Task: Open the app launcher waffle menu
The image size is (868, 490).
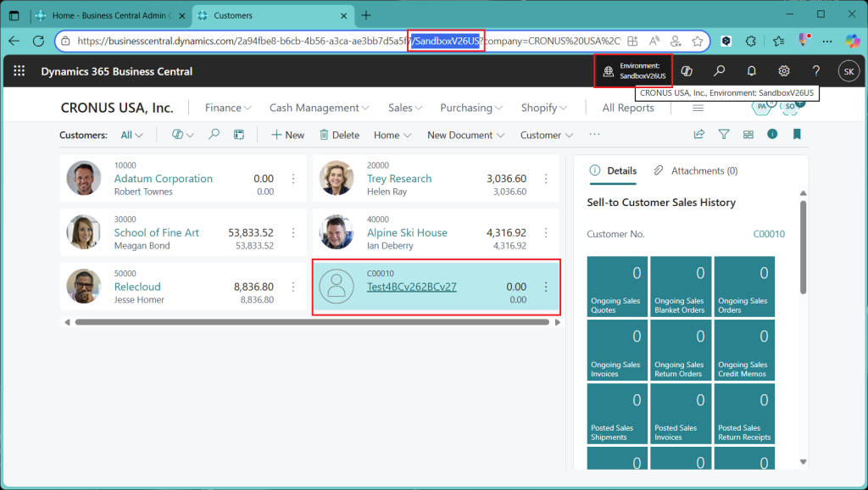Action: click(19, 71)
